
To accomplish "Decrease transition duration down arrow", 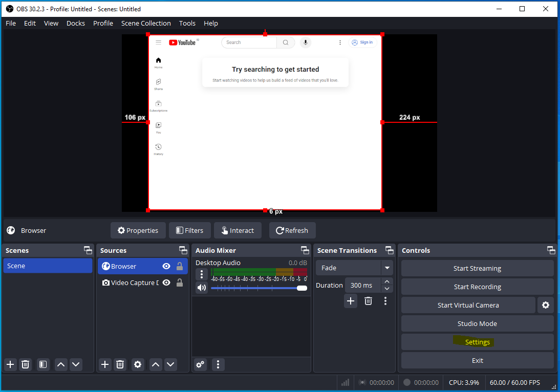I will [387, 289].
